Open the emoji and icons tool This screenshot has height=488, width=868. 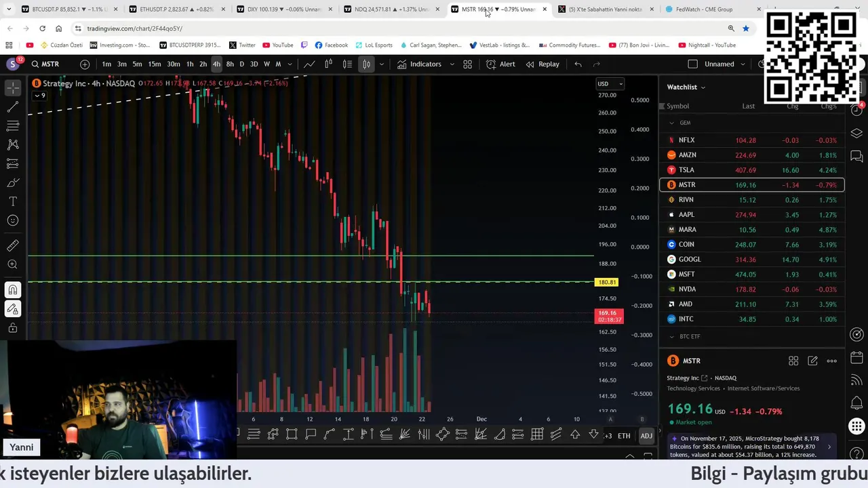(13, 220)
